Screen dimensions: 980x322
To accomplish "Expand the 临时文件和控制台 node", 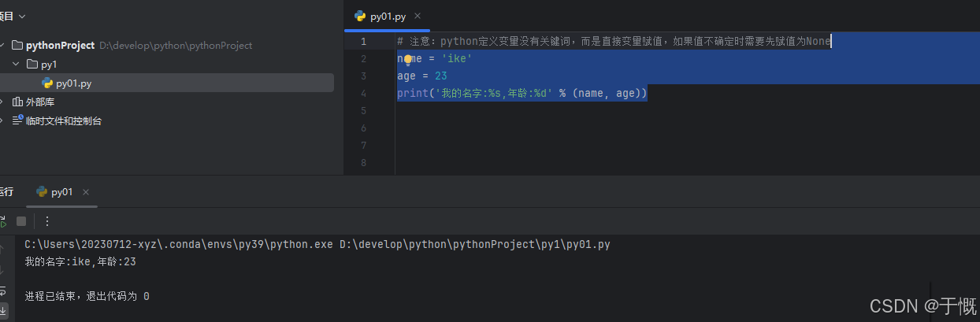I will click(x=2, y=120).
